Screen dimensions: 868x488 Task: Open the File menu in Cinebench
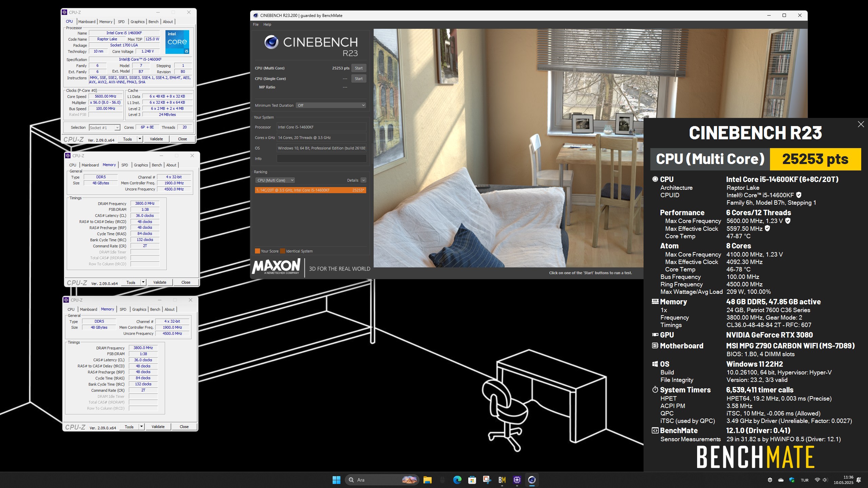click(x=256, y=24)
